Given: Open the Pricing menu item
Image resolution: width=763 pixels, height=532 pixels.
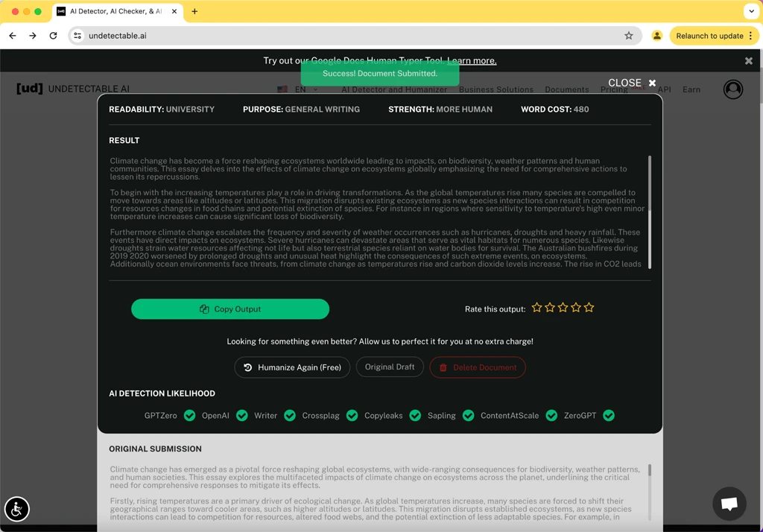Looking at the screenshot, I should (x=614, y=89).
